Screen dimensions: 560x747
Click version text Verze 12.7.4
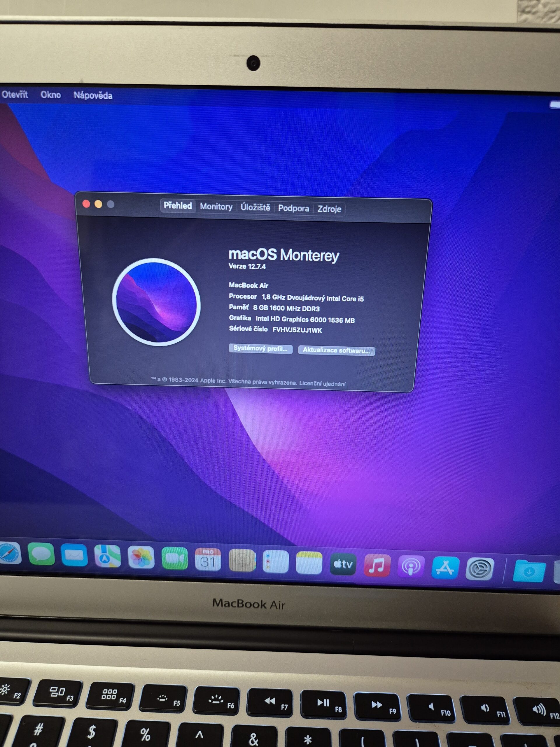(x=247, y=266)
